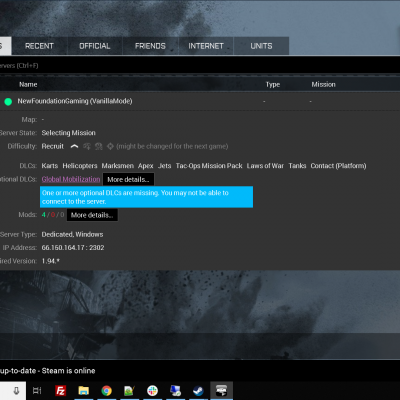Open Steam from the taskbar
Screen dimensions: 400x400
coord(198,391)
